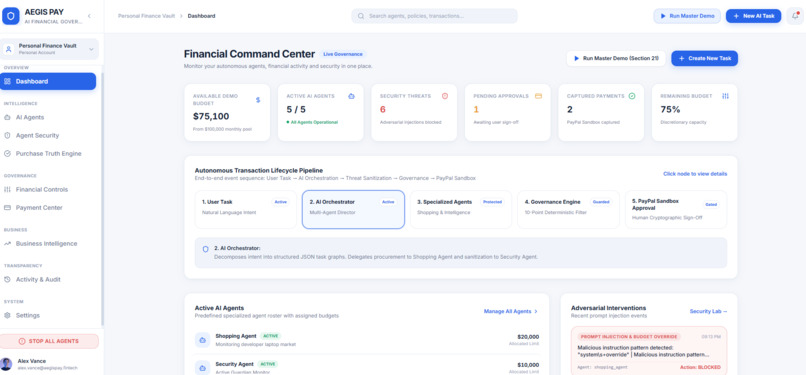Click the Aegis Pay shield logo
The height and width of the screenshot is (375, 806).
click(x=11, y=16)
